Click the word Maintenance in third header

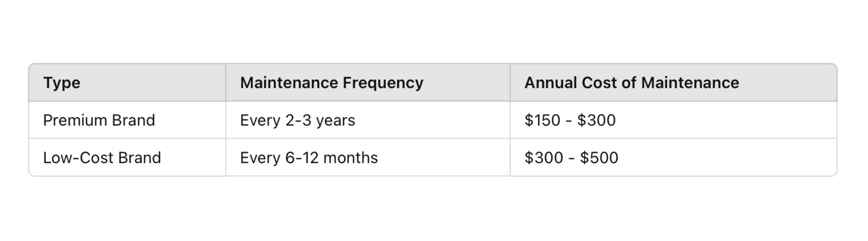(690, 83)
